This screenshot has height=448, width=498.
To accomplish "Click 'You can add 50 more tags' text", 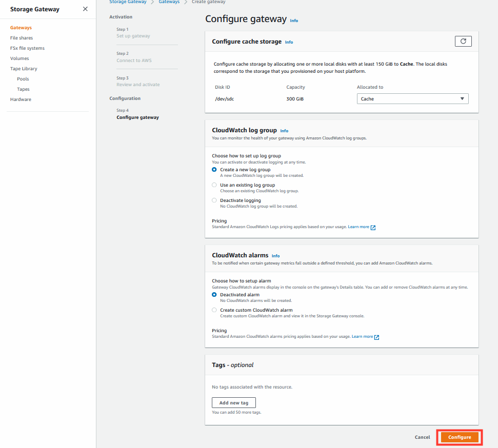I will coord(236,413).
